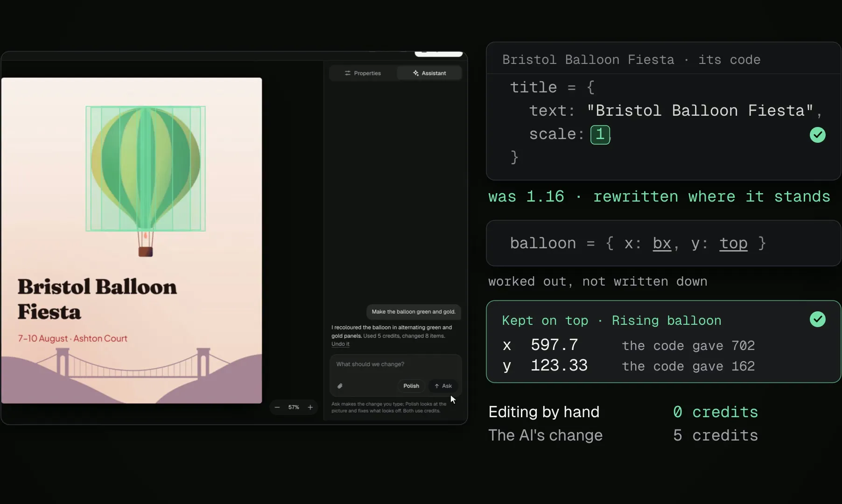Click the underlined 'bx' variable
This screenshot has width=842, height=504.
pyautogui.click(x=662, y=244)
